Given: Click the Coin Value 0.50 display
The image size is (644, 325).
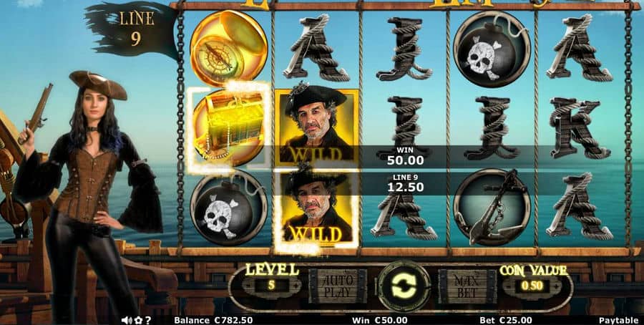Looking at the screenshot, I should coord(532,285).
